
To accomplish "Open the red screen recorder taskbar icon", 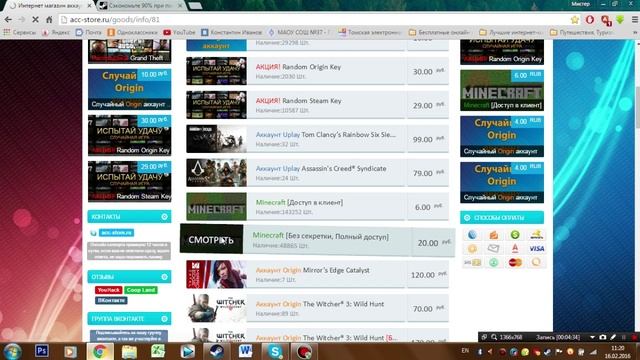I will click(304, 351).
